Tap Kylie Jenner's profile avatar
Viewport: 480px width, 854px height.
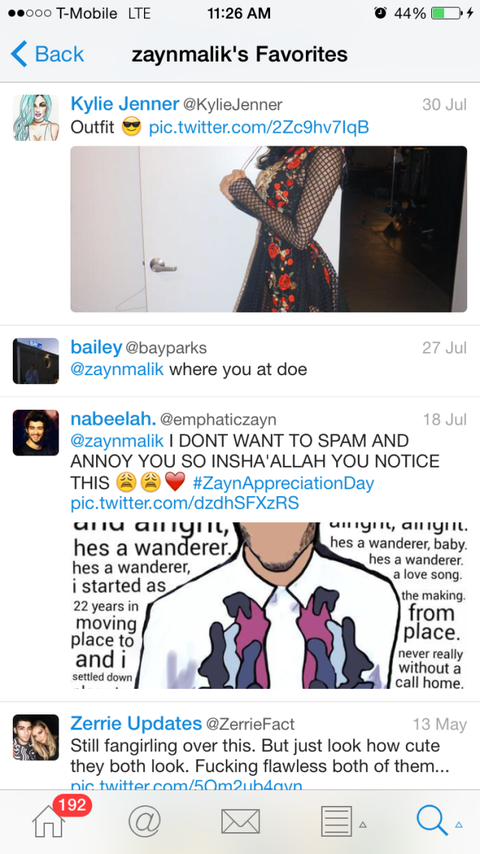pos(36,118)
